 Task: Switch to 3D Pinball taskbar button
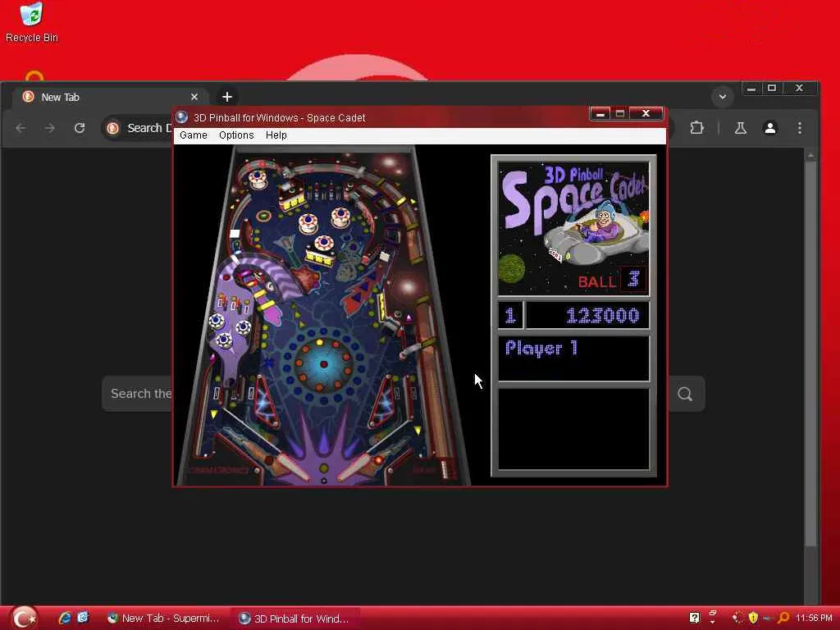295,619
